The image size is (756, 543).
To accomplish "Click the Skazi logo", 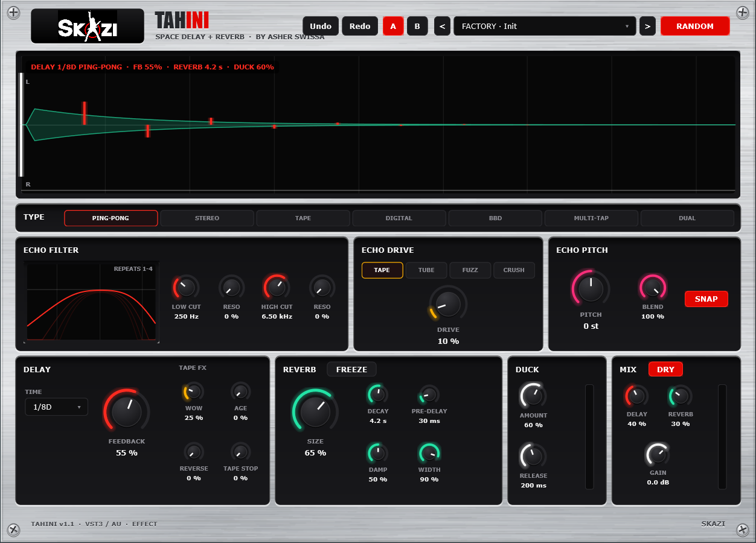I will tap(88, 26).
